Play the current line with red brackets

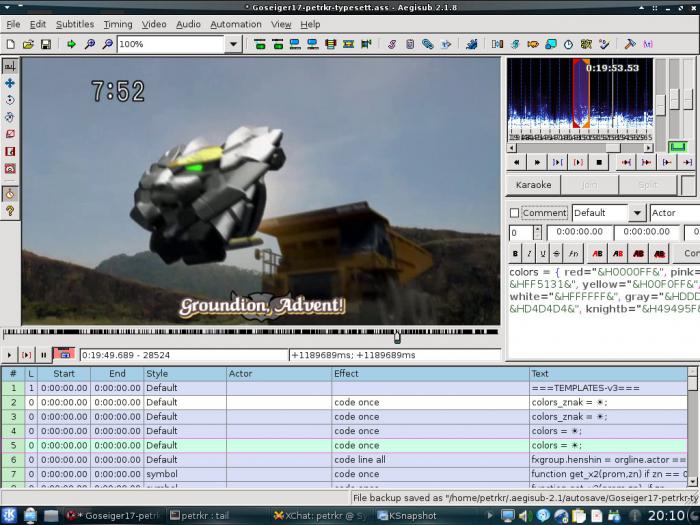578,162
